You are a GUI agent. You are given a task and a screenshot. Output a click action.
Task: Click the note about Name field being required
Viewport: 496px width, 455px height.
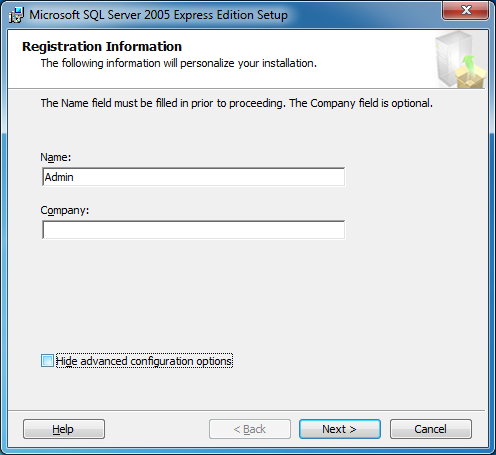coord(237,103)
